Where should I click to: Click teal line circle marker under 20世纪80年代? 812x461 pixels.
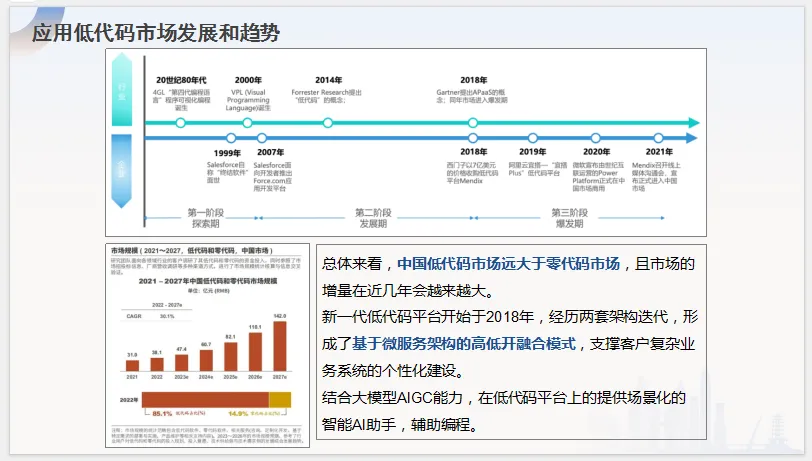coord(180,123)
